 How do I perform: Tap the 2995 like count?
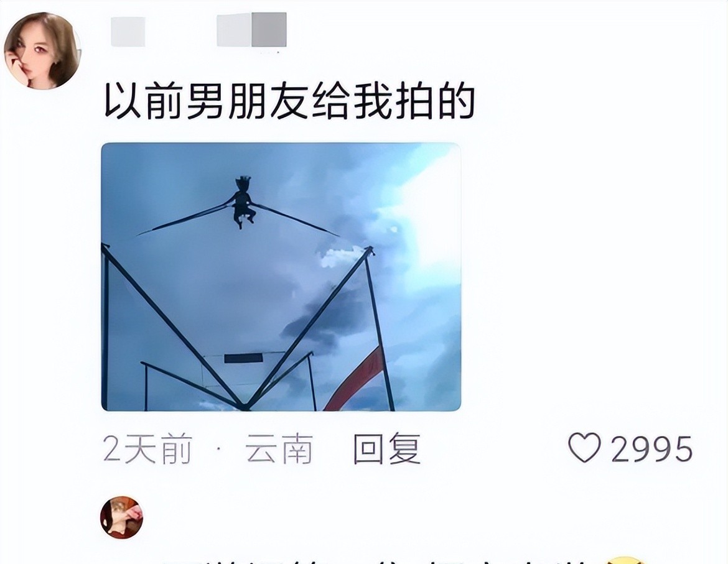click(x=651, y=449)
